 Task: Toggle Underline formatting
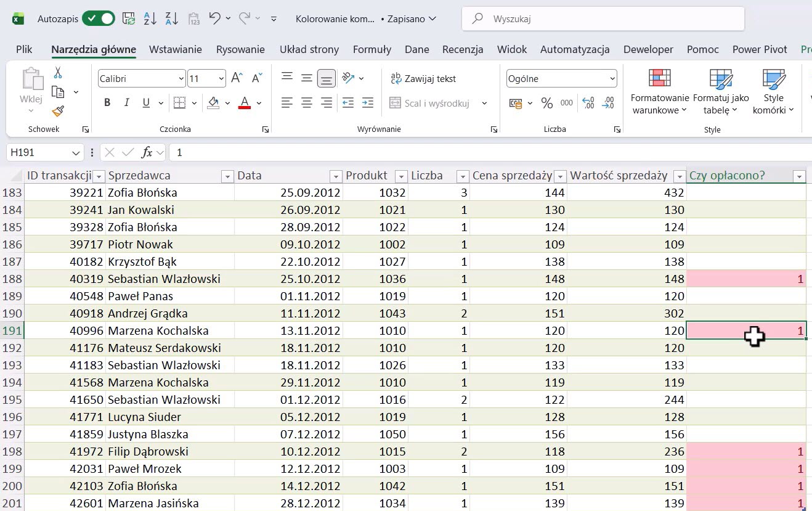(146, 103)
